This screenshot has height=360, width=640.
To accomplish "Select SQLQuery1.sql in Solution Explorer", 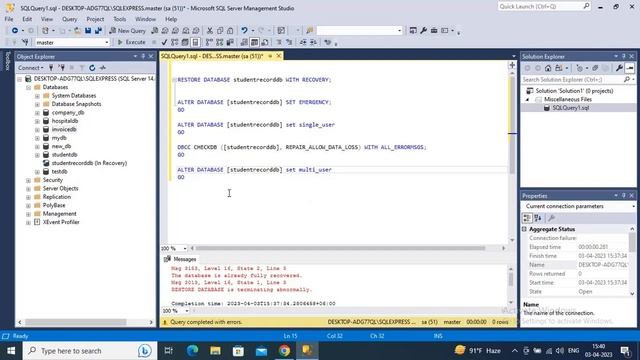I will 570,108.
